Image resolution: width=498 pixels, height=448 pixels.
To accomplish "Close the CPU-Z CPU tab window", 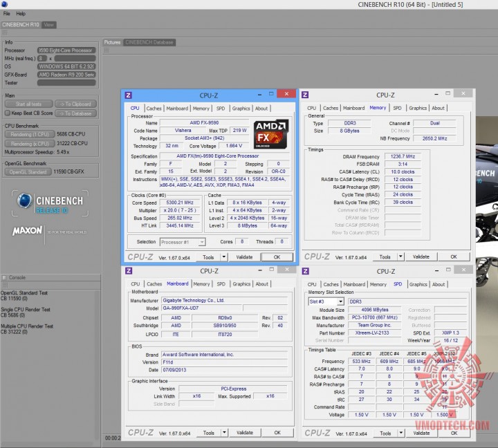I will coord(286,93).
